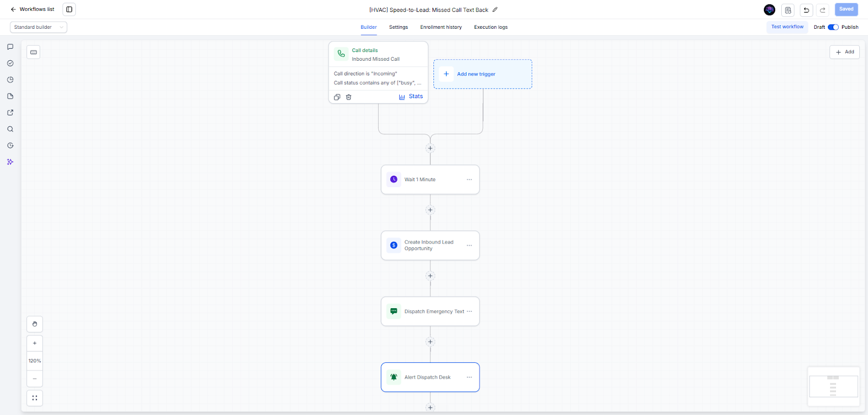Click the keyboard shortcuts icon
Screen dimensions: 868x415
coord(34,52)
